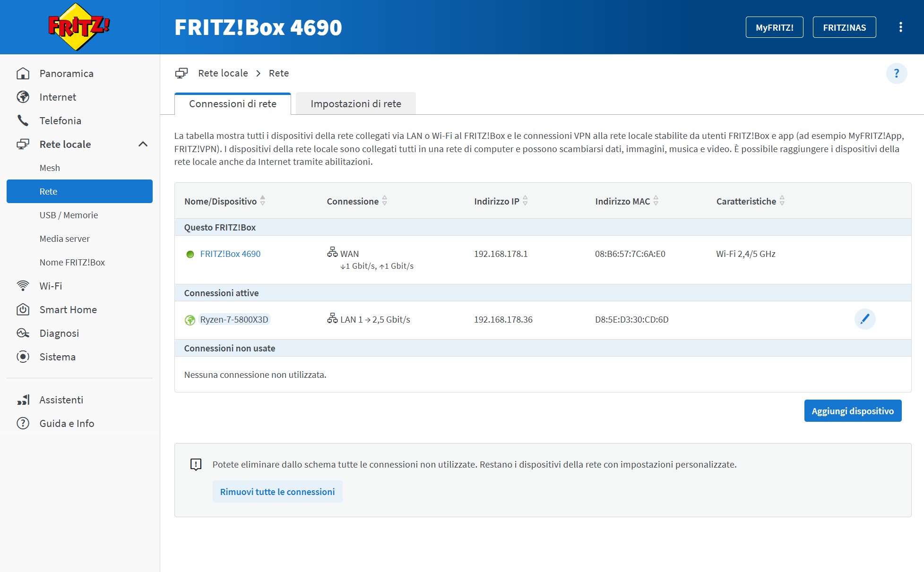Click the WAN network connection icon
This screenshot has width=924, height=572.
(x=332, y=252)
